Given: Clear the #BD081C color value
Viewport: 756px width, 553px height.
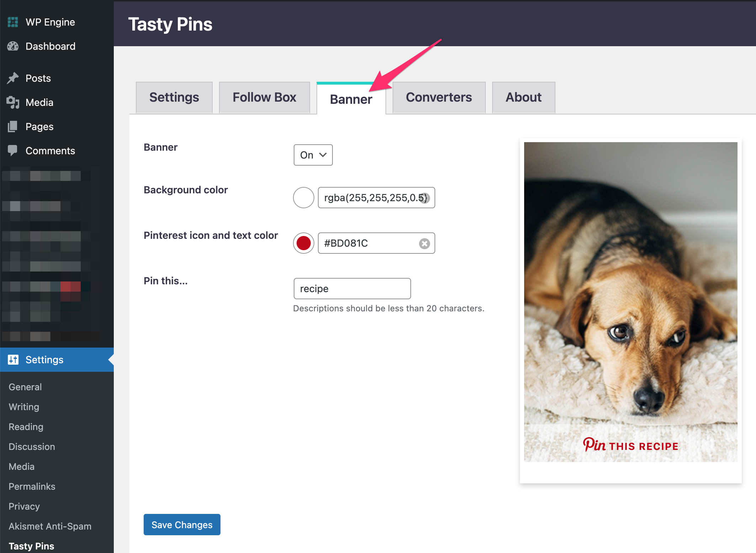Looking at the screenshot, I should [425, 243].
